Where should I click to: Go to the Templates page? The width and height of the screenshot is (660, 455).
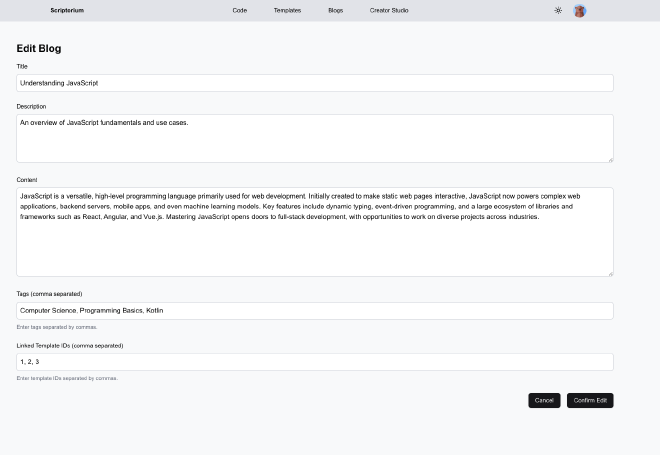pyautogui.click(x=287, y=11)
